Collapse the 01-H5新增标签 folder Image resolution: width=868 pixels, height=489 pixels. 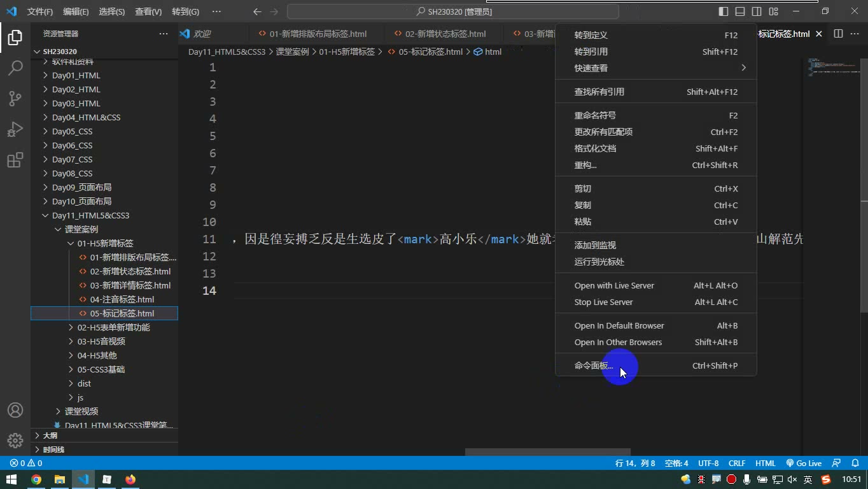pyautogui.click(x=104, y=243)
